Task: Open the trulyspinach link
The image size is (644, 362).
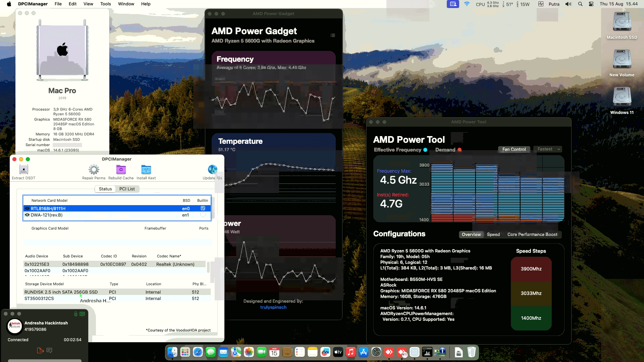Action: tap(273, 307)
